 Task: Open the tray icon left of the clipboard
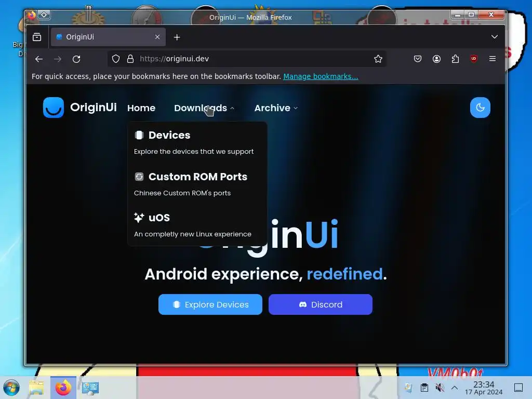click(x=408, y=388)
